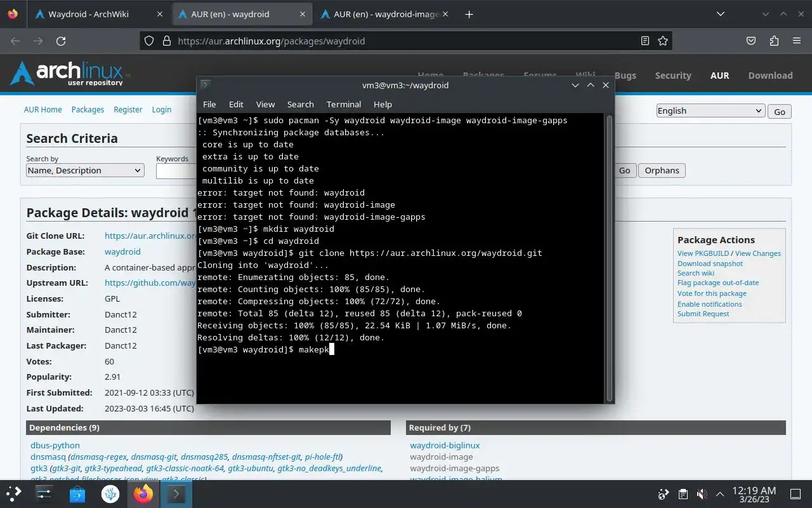Open the terminal Edit menu

[x=236, y=104]
